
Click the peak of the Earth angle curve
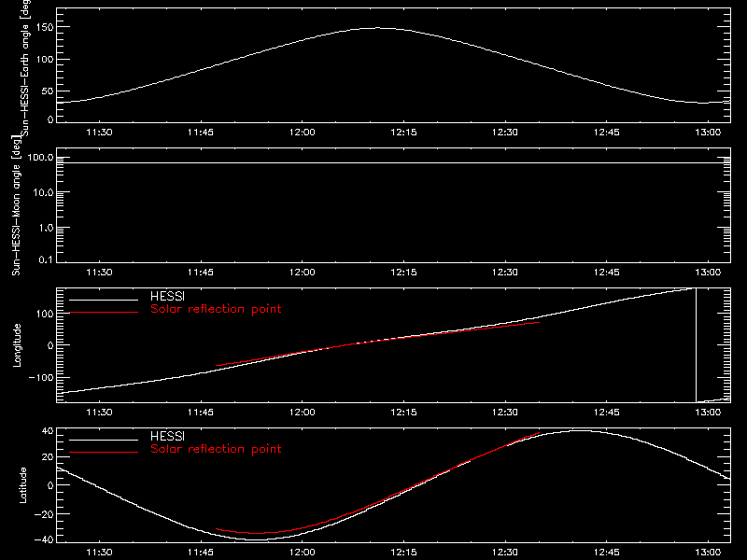coord(378,28)
